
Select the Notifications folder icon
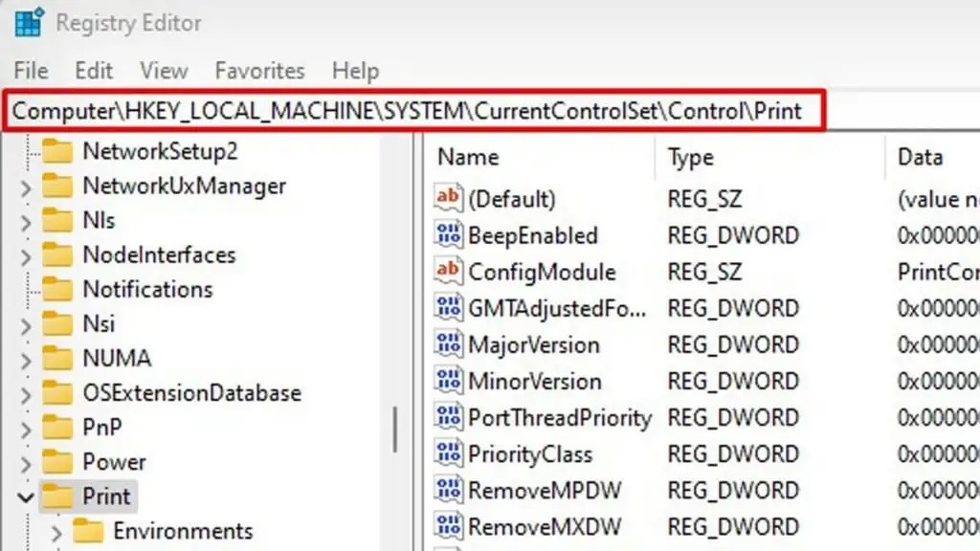pyautogui.click(x=57, y=289)
